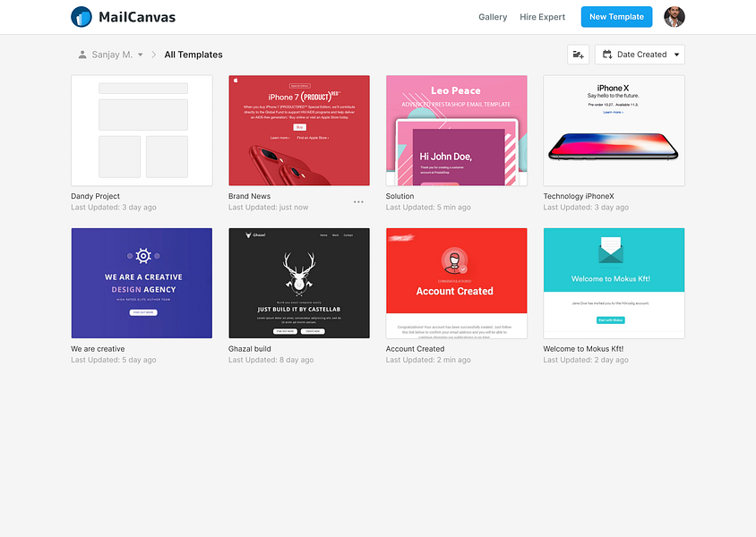Open the Ghazal build template thumbnail
The image size is (756, 537).
pyautogui.click(x=298, y=283)
